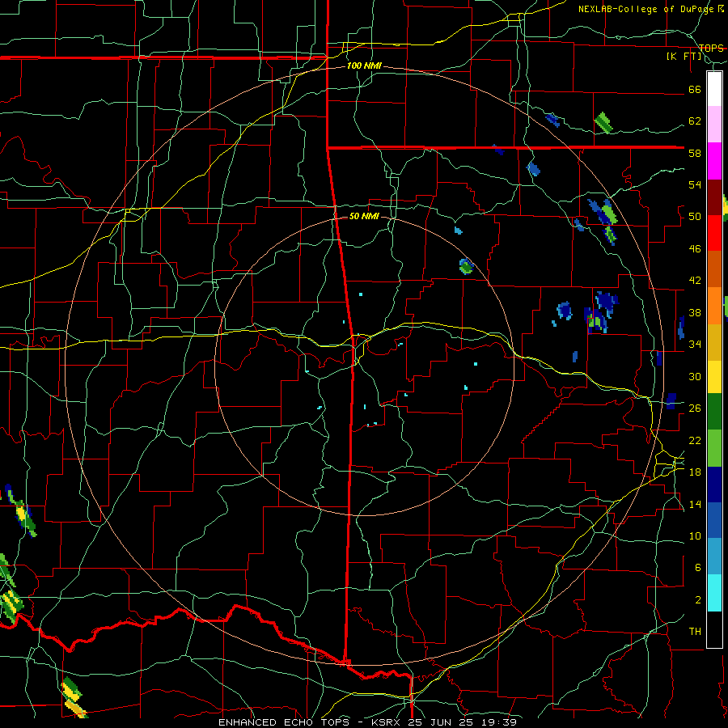Select the dark green legend band
728x728 pixels.
click(714, 412)
